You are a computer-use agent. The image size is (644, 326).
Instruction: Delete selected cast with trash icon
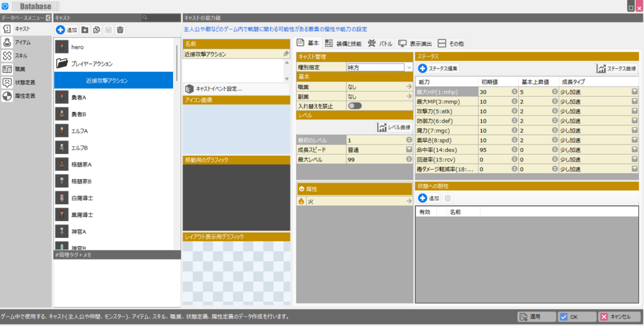[x=120, y=30]
